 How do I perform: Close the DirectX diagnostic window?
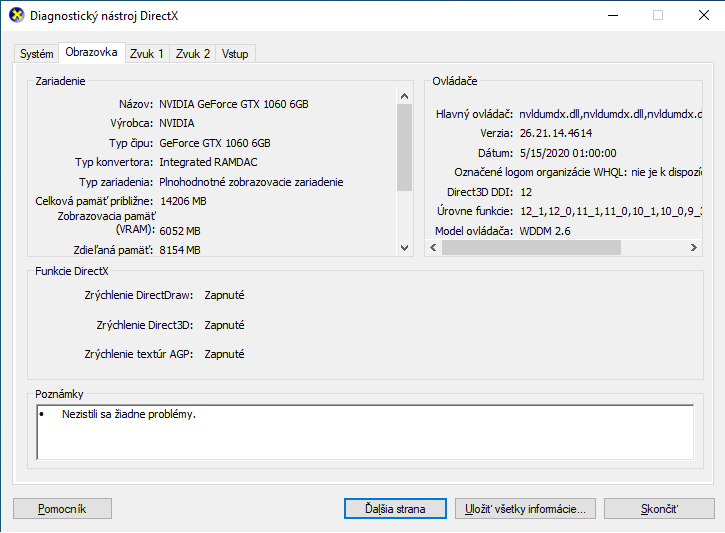point(704,15)
